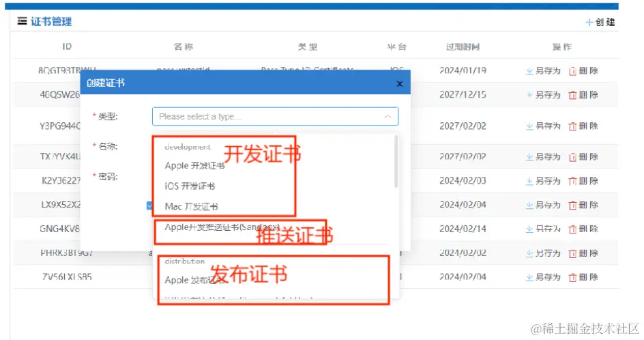The image size is (644, 340).
Task: Click the ID column header
Action: coord(67,46)
